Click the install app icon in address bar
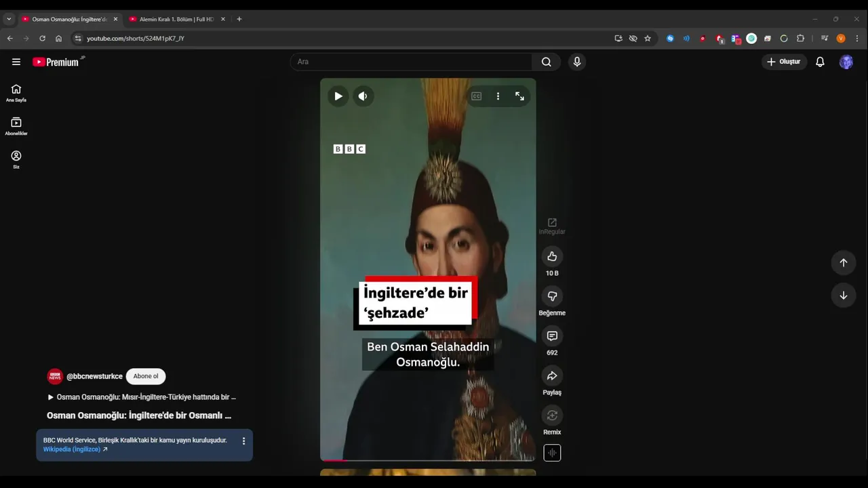Image resolution: width=868 pixels, height=488 pixels. [618, 39]
